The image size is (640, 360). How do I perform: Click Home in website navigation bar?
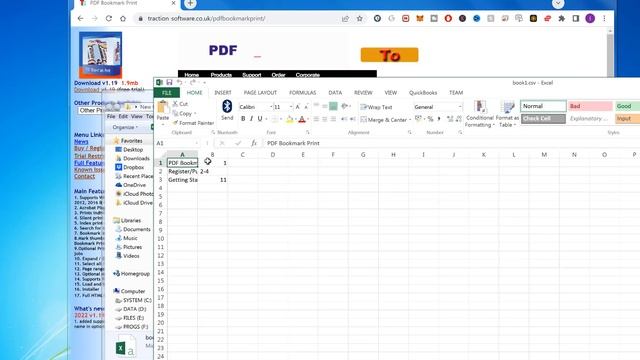coord(191,75)
